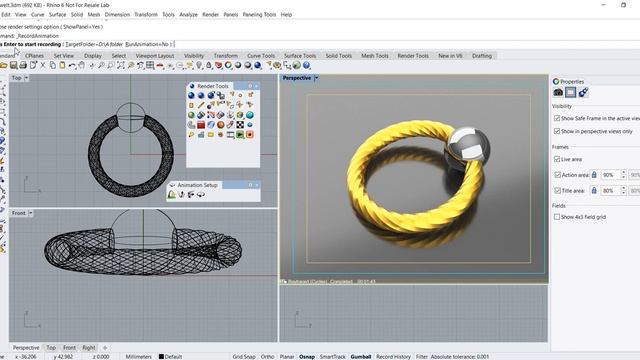Click the Action area percentage stepper arrows

[623, 175]
